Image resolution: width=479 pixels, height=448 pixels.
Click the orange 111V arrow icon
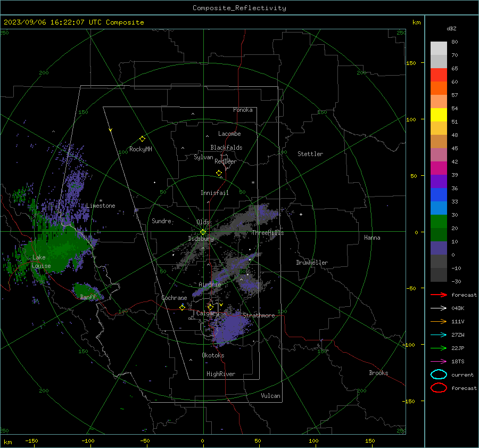point(439,321)
